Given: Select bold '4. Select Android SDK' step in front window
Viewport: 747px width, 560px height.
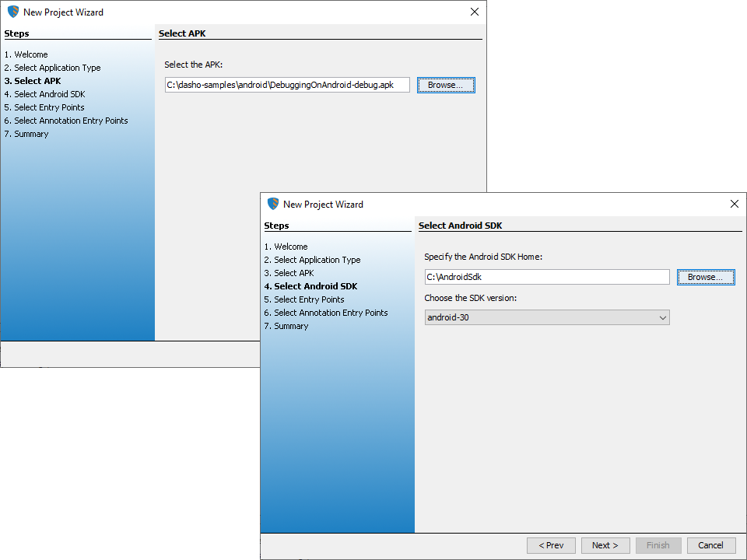Looking at the screenshot, I should 310,287.
